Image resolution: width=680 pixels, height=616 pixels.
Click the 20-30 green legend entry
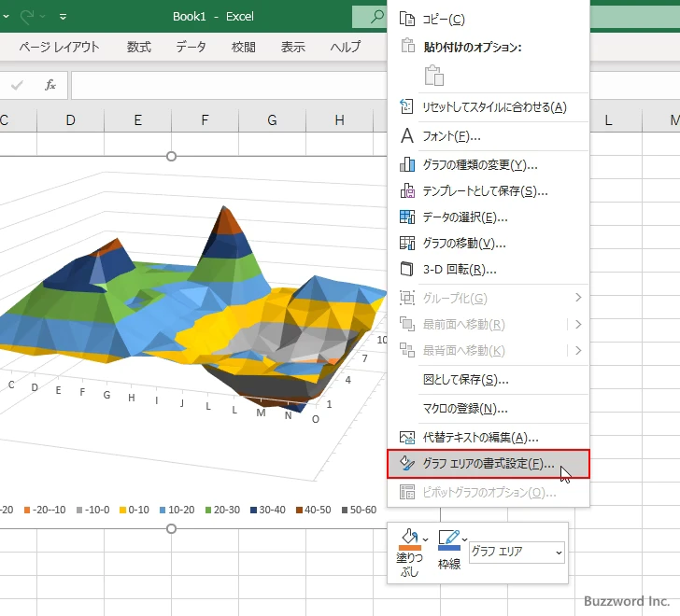[x=222, y=510]
